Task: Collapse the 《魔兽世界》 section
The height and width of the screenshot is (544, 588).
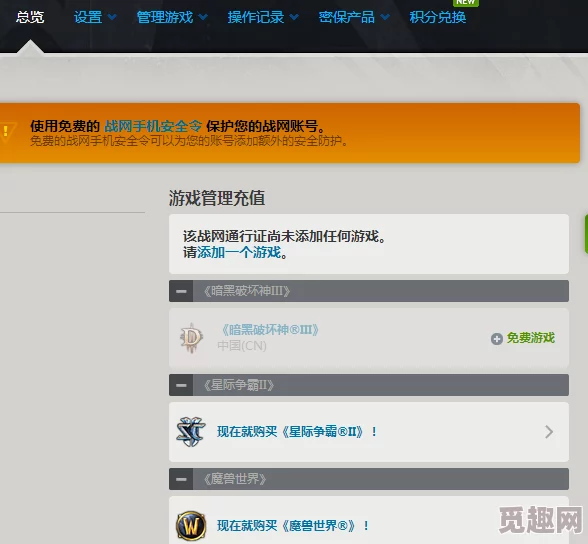Action: click(181, 479)
